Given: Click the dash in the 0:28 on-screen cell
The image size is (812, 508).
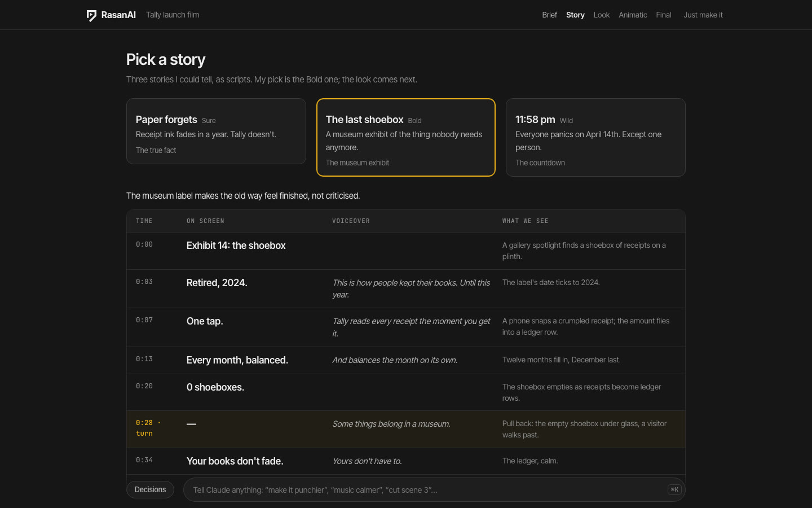Looking at the screenshot, I should 191,424.
